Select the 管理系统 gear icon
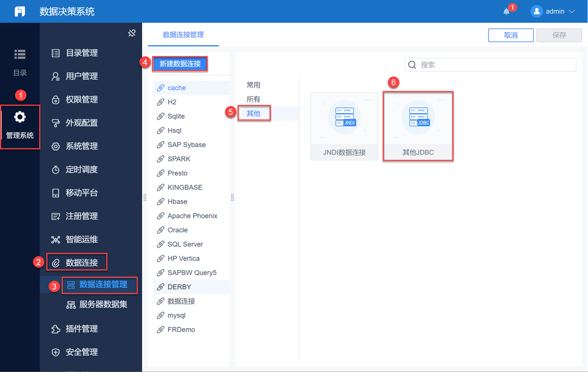 pyautogui.click(x=20, y=117)
